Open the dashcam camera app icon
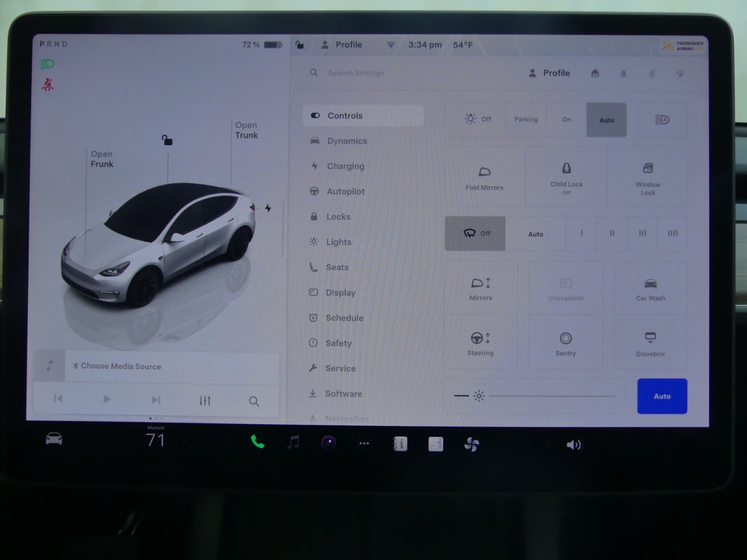 tap(328, 443)
